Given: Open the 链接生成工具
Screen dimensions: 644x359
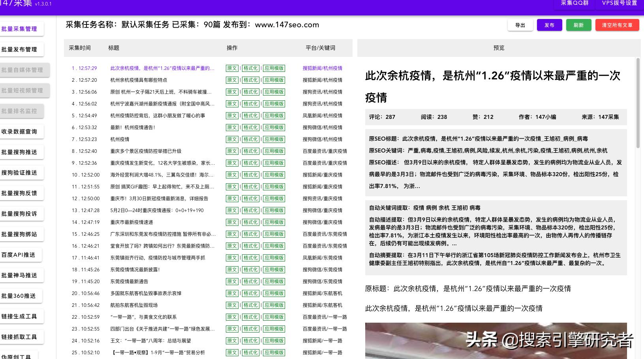Looking at the screenshot, I should 22,316.
